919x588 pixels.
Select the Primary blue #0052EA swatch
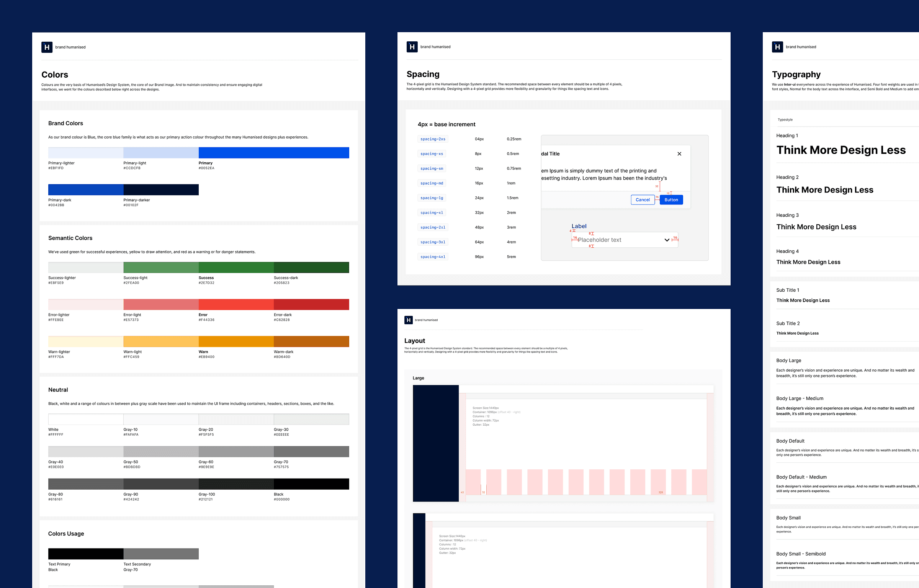274,153
